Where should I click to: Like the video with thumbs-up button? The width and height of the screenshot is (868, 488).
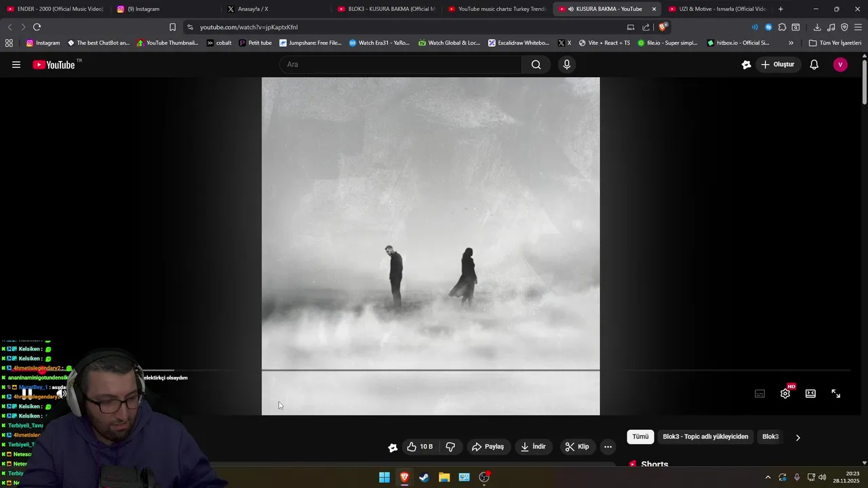click(x=420, y=447)
